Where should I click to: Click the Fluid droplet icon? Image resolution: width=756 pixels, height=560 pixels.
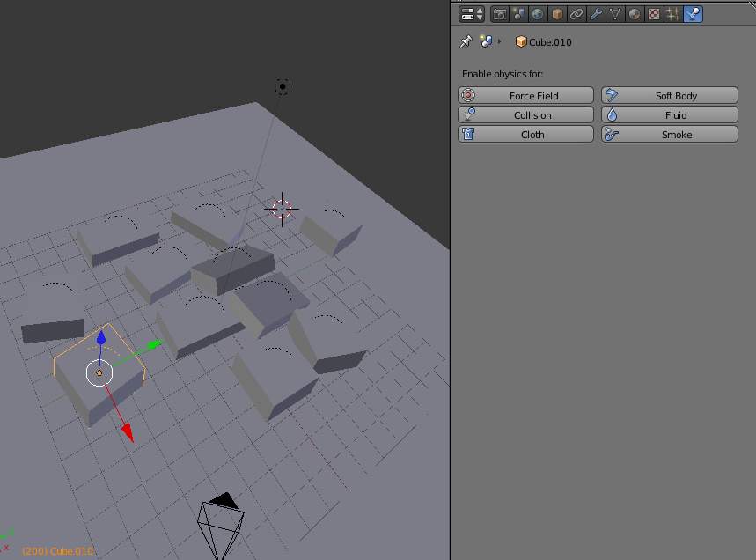click(612, 114)
